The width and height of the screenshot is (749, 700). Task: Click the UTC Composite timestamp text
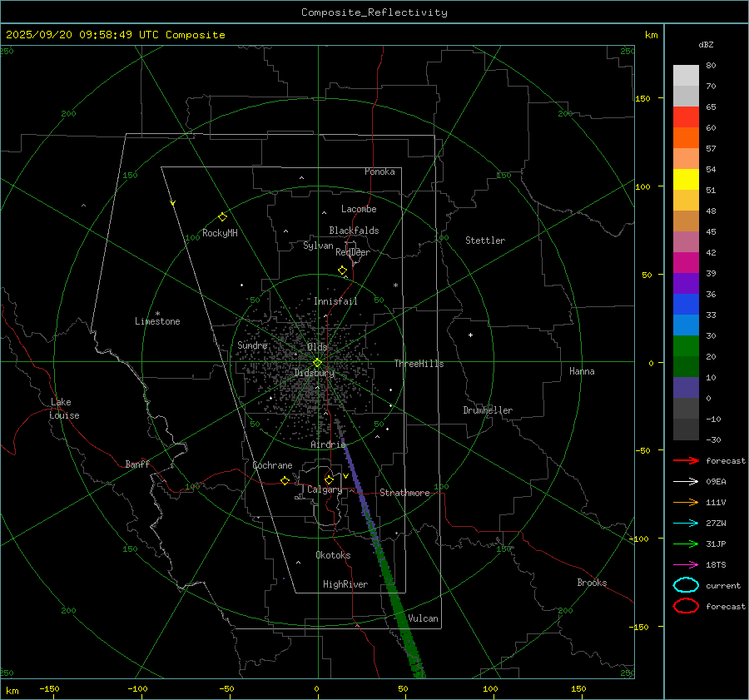pos(115,35)
